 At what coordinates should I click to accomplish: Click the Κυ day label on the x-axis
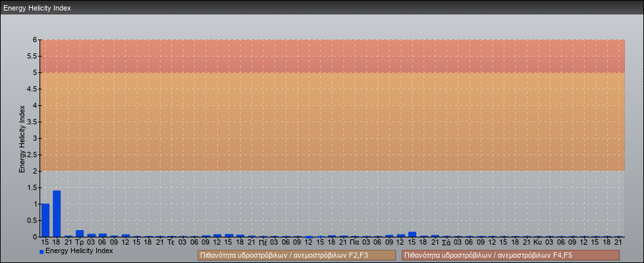pos(539,243)
